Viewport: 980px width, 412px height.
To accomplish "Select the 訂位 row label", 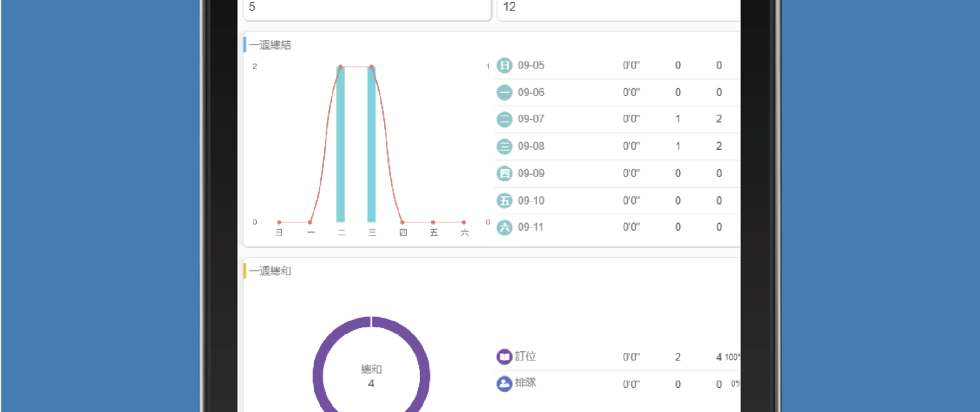I will point(525,356).
